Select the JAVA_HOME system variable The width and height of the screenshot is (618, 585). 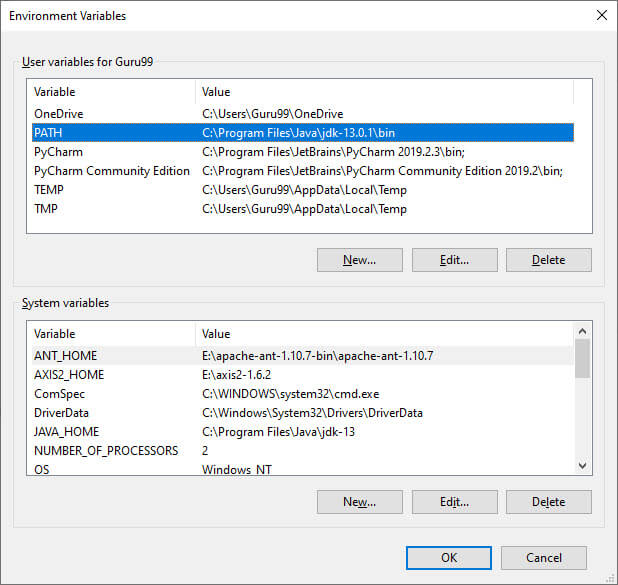tap(303, 432)
